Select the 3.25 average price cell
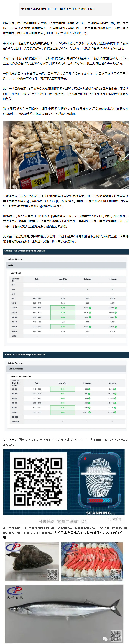Viewport: 133px width, 644px height. point(63,394)
